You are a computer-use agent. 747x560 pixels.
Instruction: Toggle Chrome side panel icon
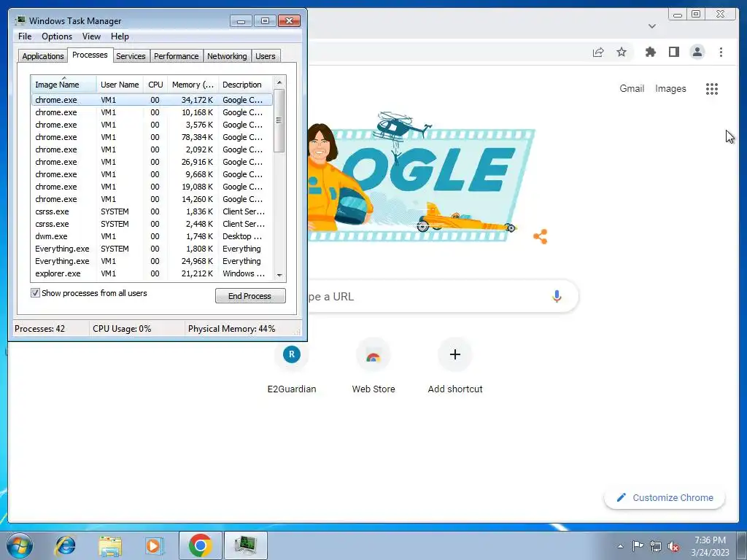coord(673,52)
